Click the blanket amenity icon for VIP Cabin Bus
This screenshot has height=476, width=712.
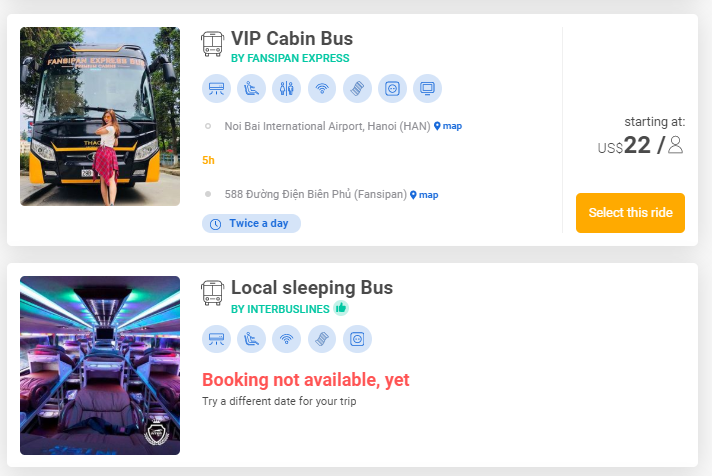(x=357, y=88)
